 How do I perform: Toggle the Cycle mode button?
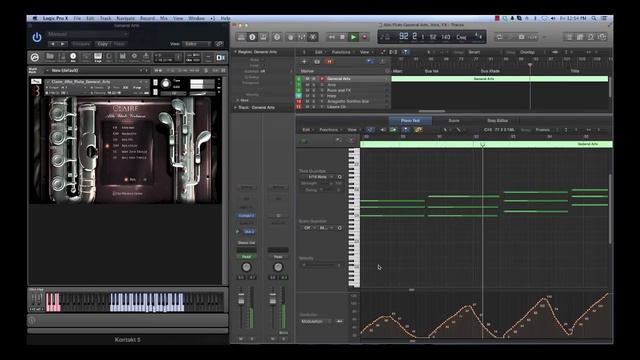click(x=500, y=37)
